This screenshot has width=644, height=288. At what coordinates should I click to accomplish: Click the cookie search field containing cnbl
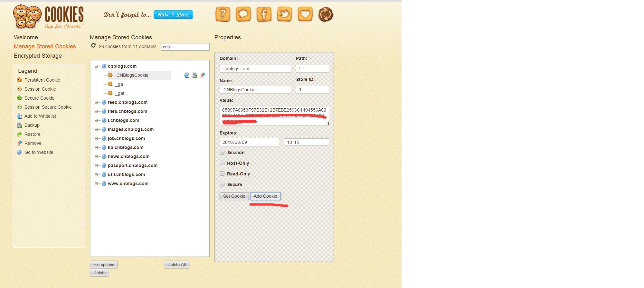point(185,47)
